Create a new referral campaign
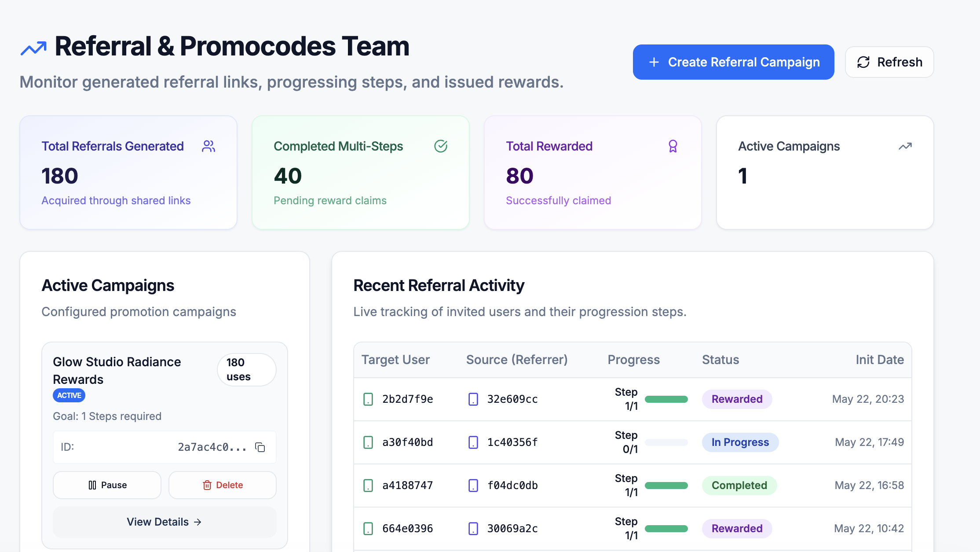 (733, 62)
